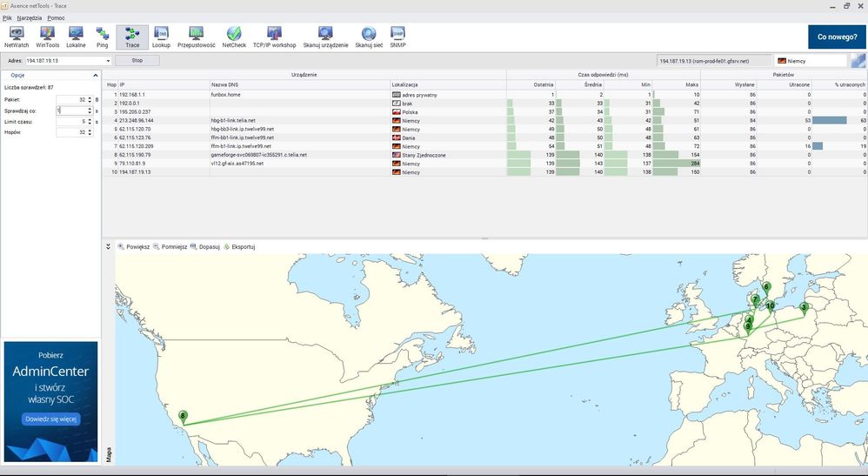This screenshot has height=476, width=868.
Task: Click Powiększ to zoom in the map
Action: 133,246
